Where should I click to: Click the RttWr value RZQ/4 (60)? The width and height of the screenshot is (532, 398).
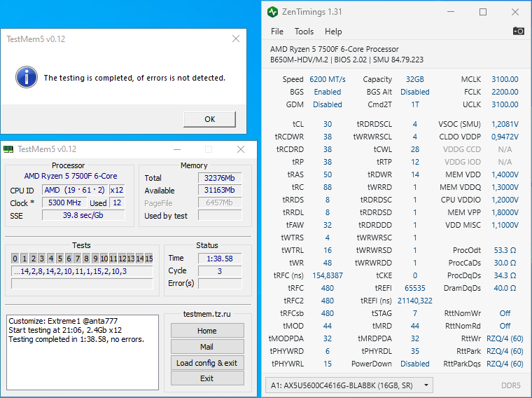coord(505,338)
